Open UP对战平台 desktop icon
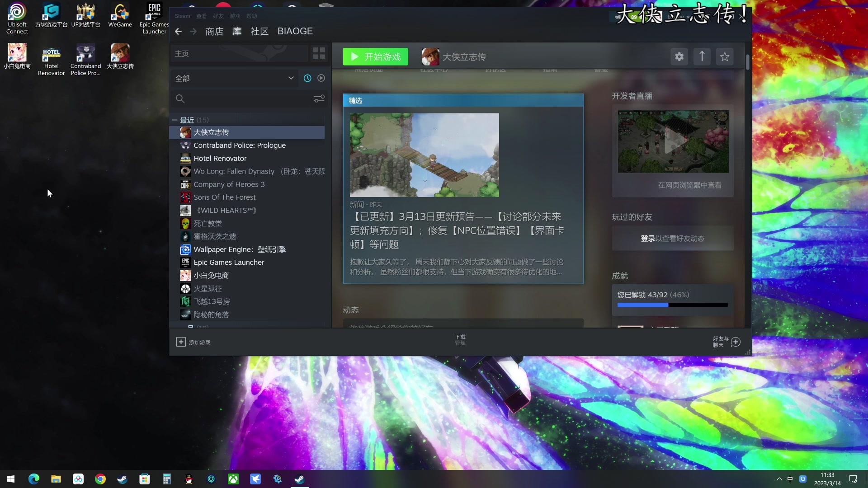This screenshot has height=488, width=868. [x=86, y=15]
